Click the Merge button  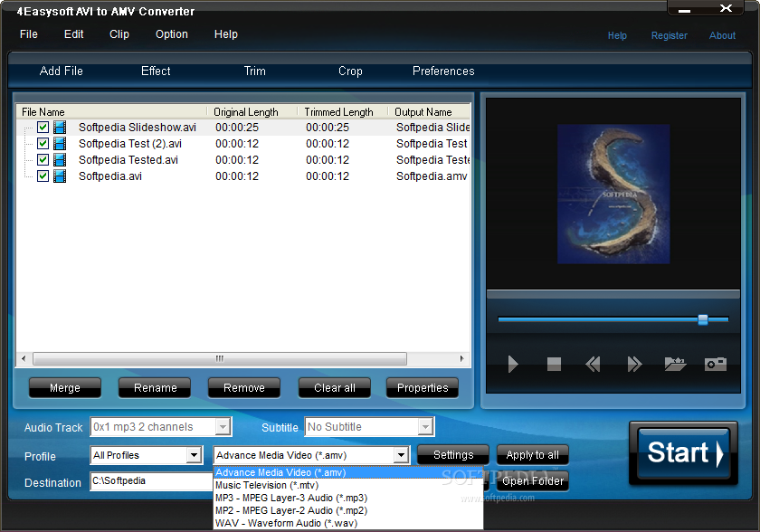pyautogui.click(x=65, y=388)
